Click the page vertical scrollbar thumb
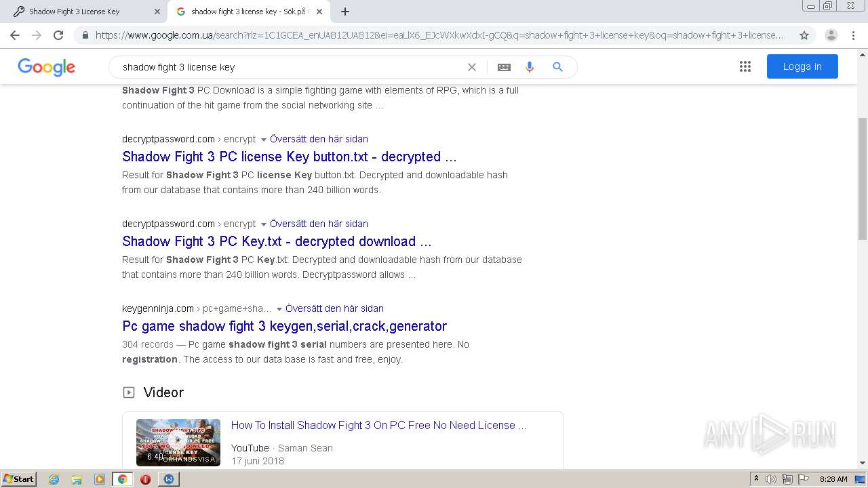 (863, 178)
